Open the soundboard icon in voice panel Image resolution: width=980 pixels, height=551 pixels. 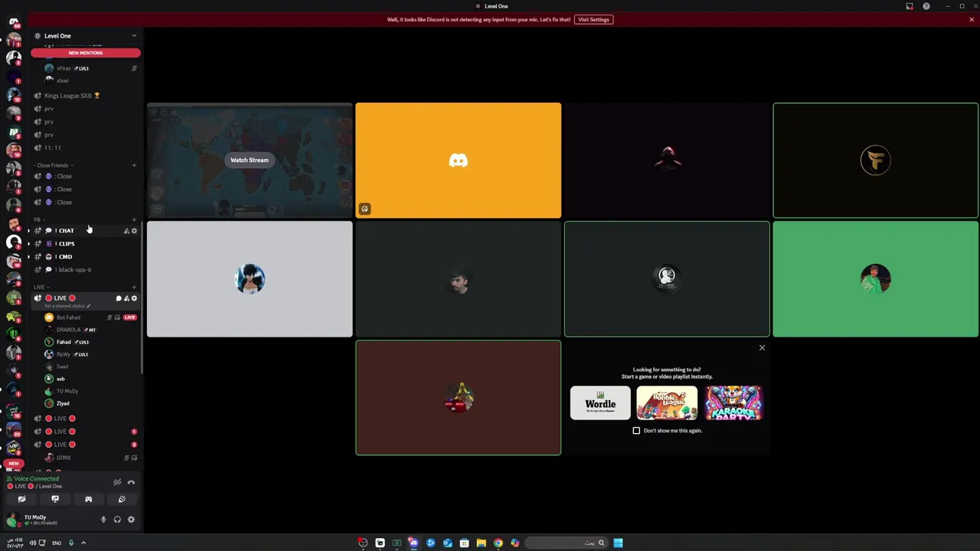tap(122, 499)
